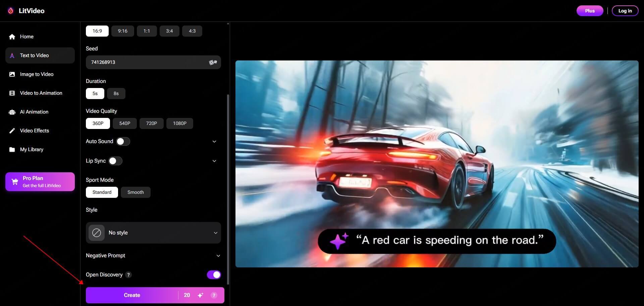This screenshot has width=644, height=306.
Task: Expand the Negative Prompt section
Action: pos(218,256)
